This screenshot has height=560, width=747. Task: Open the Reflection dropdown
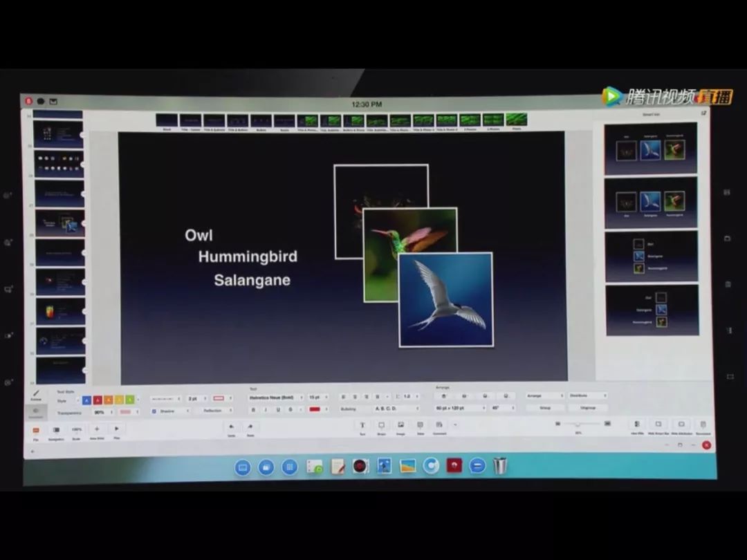pos(215,411)
